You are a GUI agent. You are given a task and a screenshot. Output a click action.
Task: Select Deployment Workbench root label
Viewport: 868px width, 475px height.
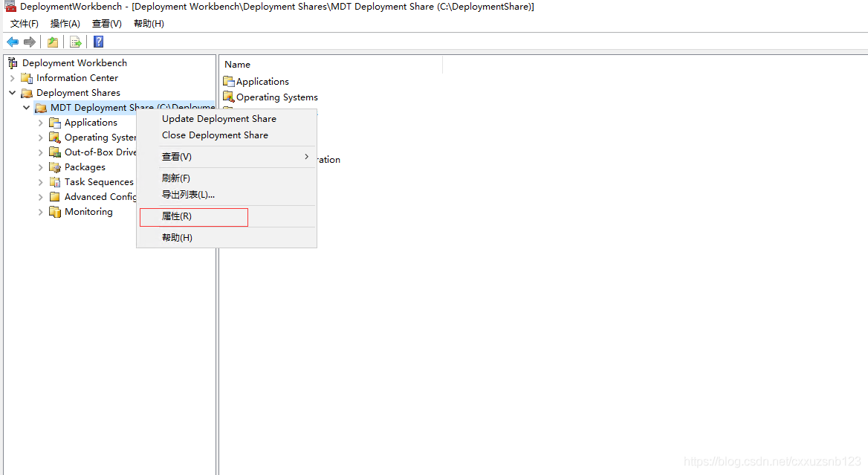coord(75,62)
